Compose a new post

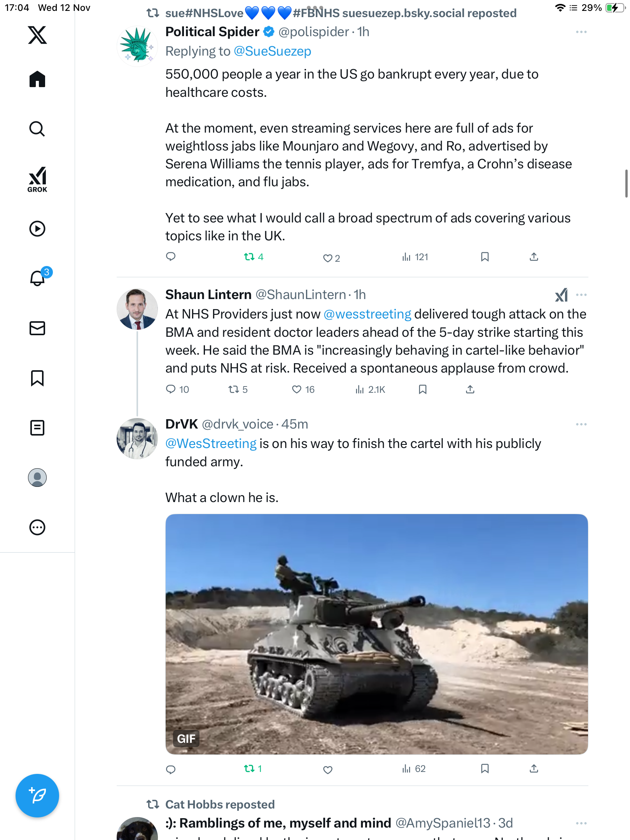pyautogui.click(x=37, y=796)
